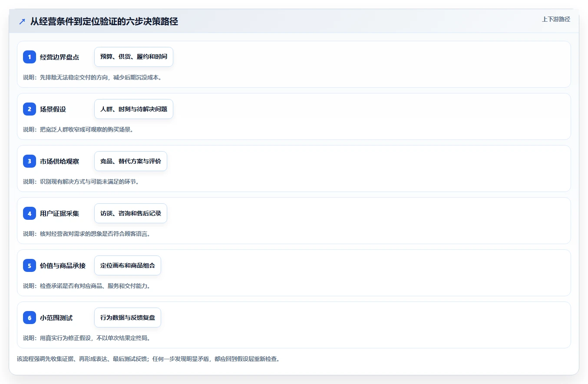Select step badge number 4
The width and height of the screenshot is (588, 384).
coord(30,213)
